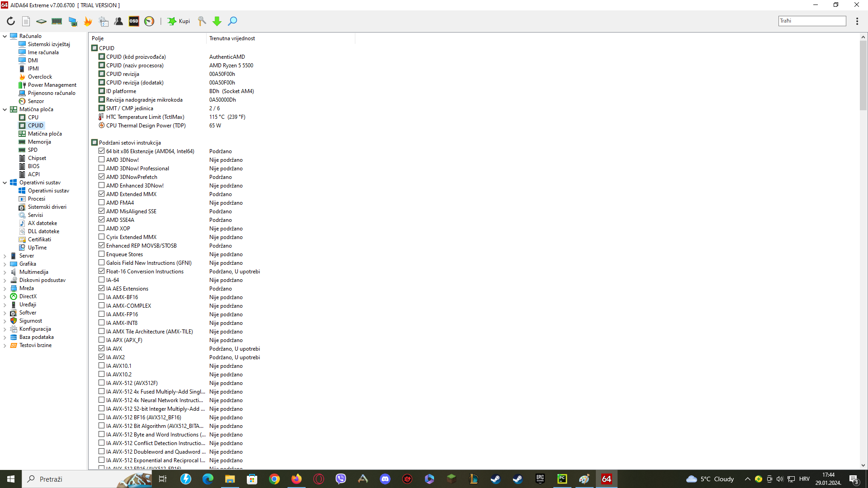
Task: Open PyCharm from the taskbar
Action: point(562,479)
